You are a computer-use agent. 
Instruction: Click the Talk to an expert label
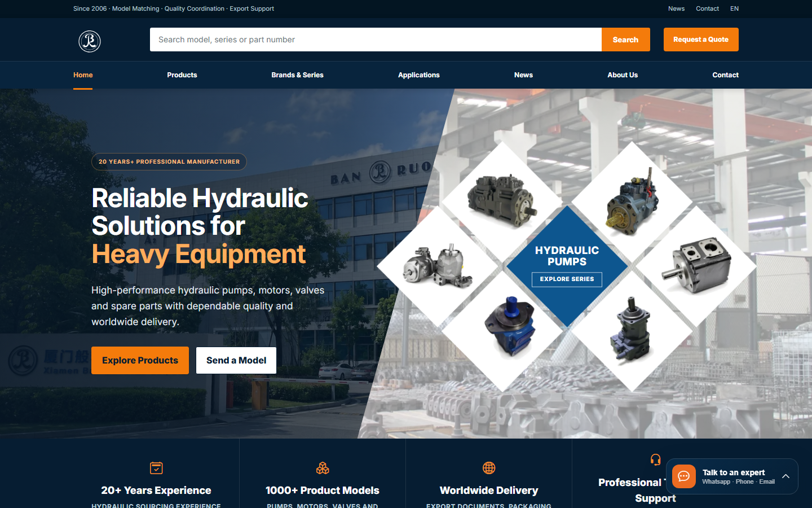point(734,472)
